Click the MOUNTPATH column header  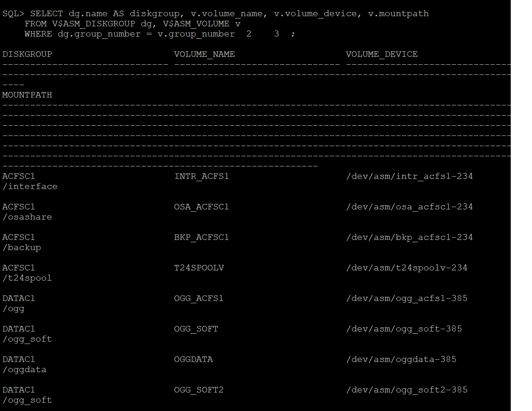27,95
